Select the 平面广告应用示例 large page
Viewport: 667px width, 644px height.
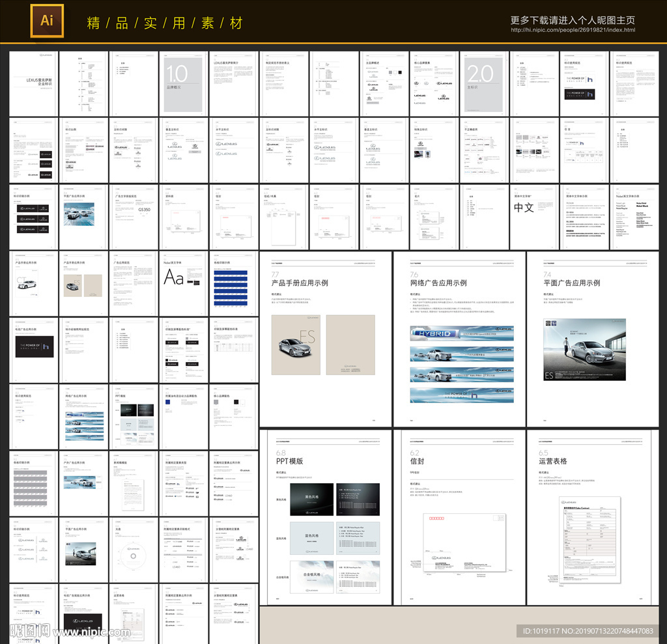coord(593,339)
